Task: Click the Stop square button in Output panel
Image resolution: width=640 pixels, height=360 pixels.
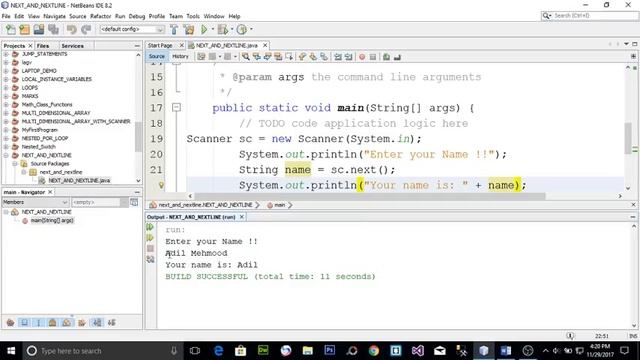Action: pos(150,248)
